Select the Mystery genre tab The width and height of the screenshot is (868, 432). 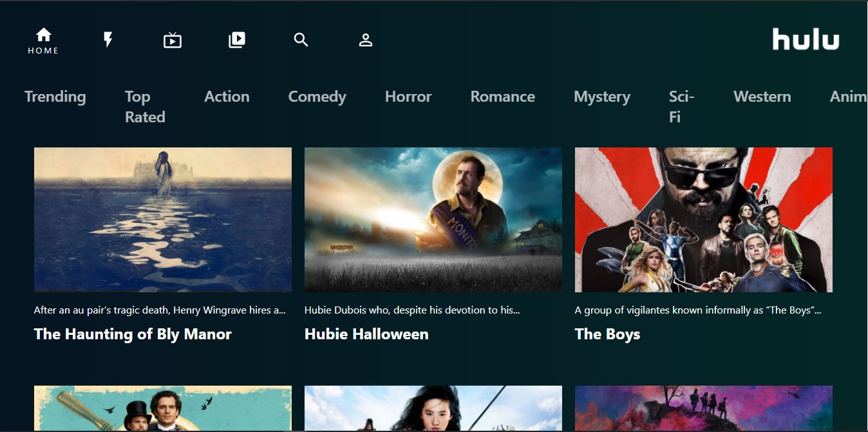(x=602, y=97)
